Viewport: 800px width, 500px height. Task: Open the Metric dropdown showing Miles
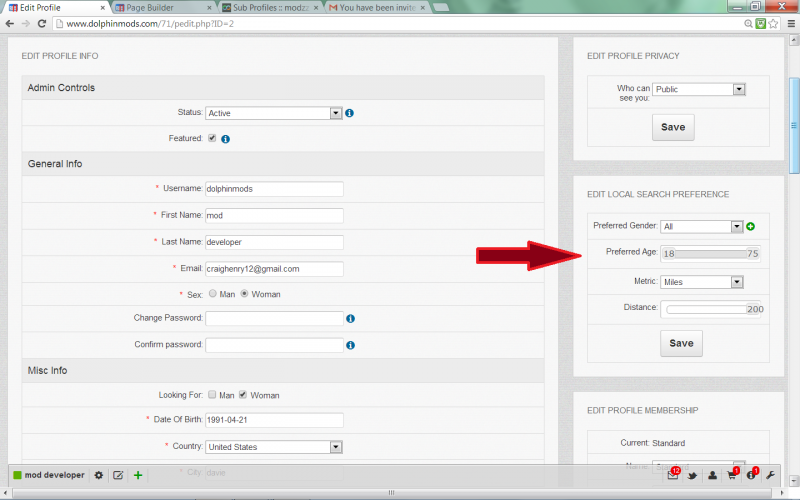click(x=702, y=282)
